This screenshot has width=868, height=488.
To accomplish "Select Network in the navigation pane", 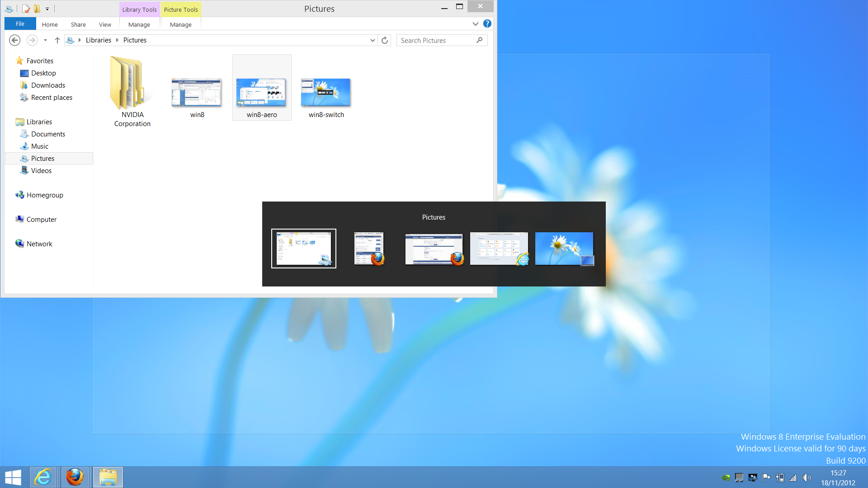I will coord(39,244).
